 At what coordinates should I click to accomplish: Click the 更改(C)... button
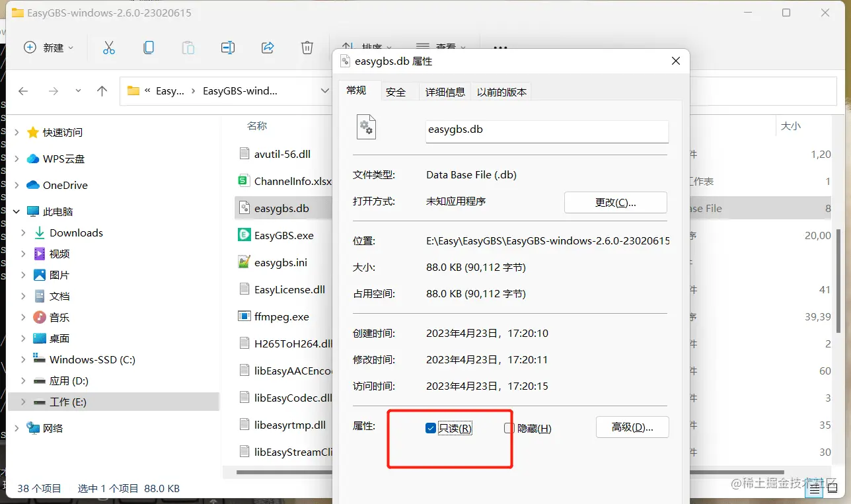616,202
